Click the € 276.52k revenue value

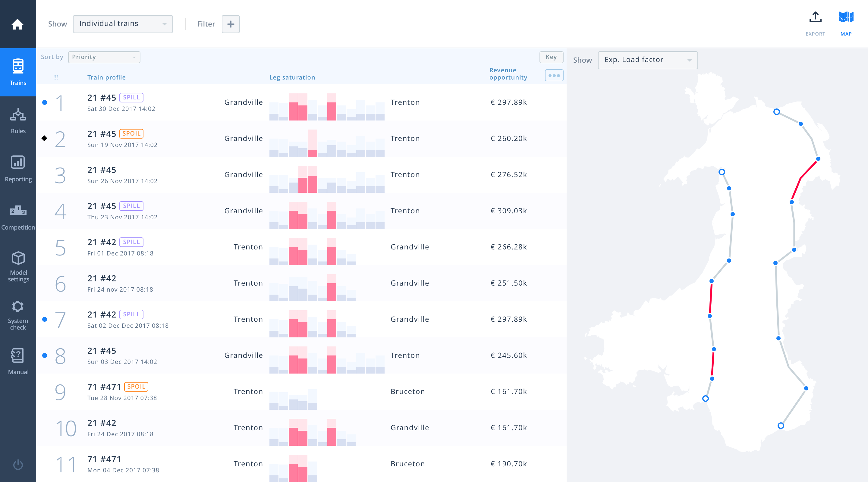508,175
